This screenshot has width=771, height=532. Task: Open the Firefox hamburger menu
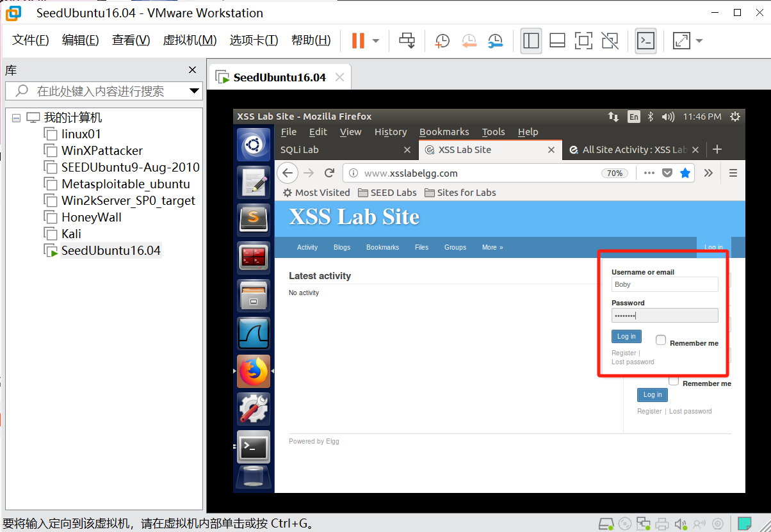[x=733, y=173]
